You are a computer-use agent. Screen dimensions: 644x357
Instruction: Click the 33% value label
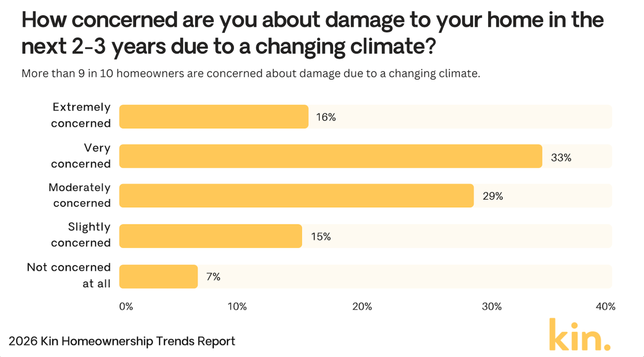pos(561,158)
